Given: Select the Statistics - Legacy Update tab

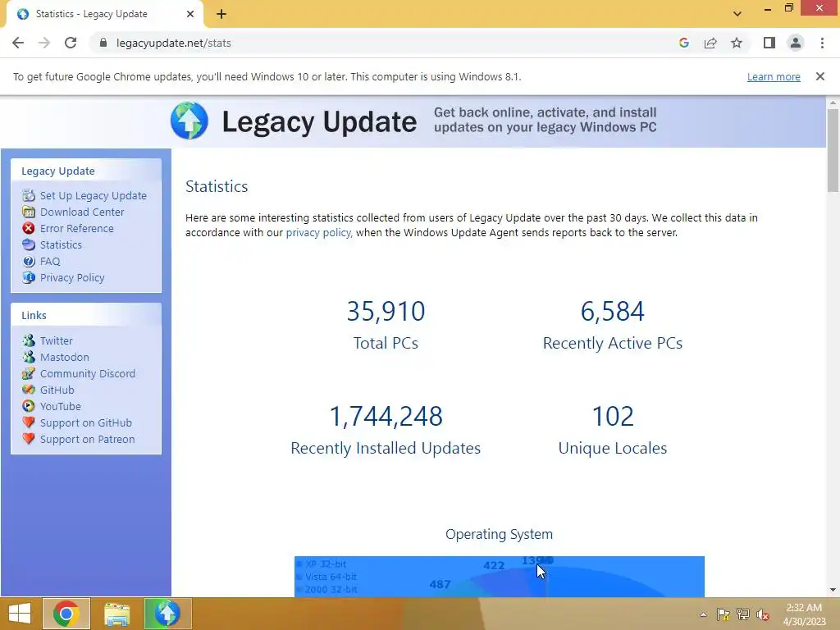Looking at the screenshot, I should [105, 15].
